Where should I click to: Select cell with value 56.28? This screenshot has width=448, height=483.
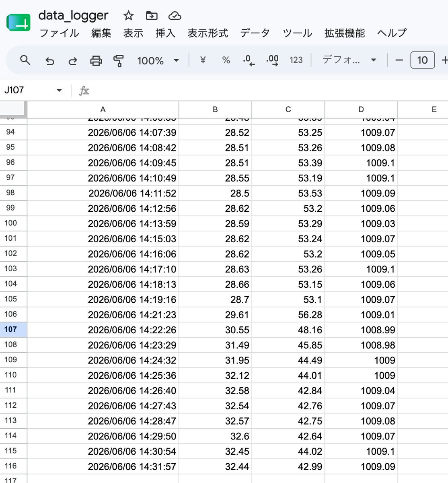288,315
